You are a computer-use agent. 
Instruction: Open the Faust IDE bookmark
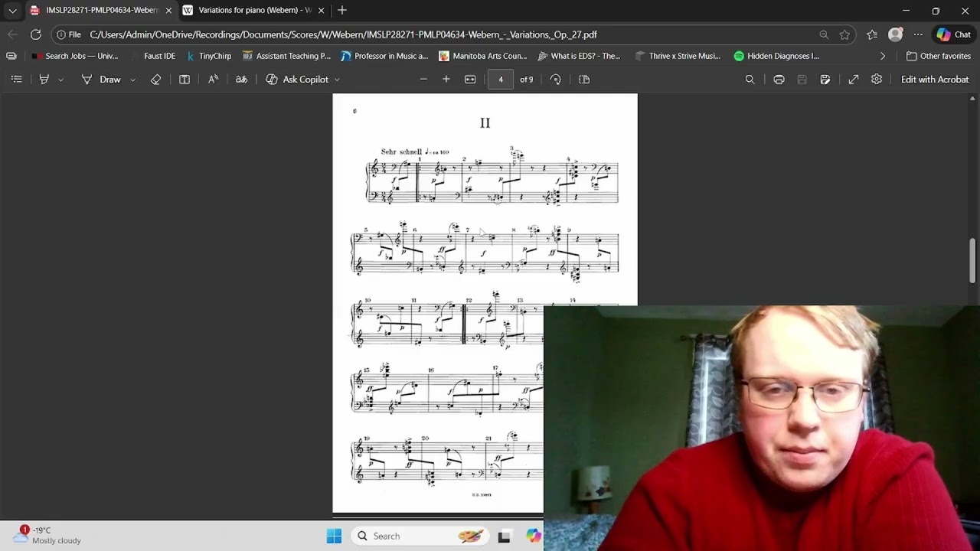[x=152, y=56]
